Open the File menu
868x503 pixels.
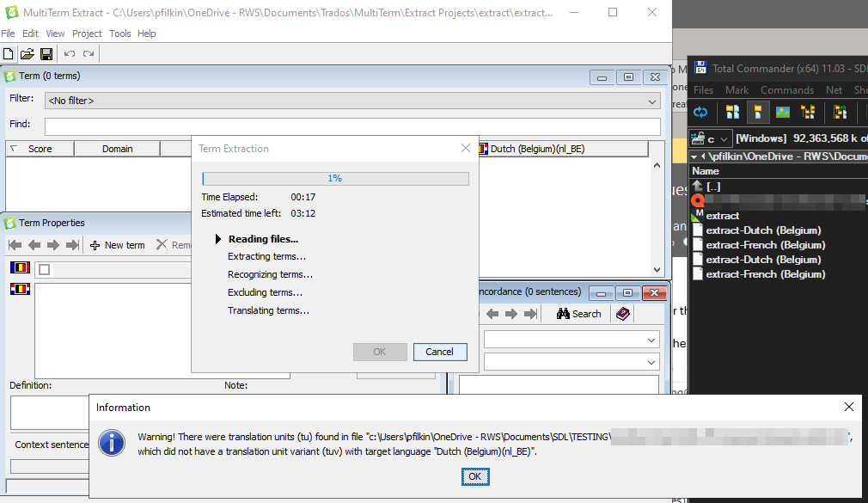coord(8,34)
